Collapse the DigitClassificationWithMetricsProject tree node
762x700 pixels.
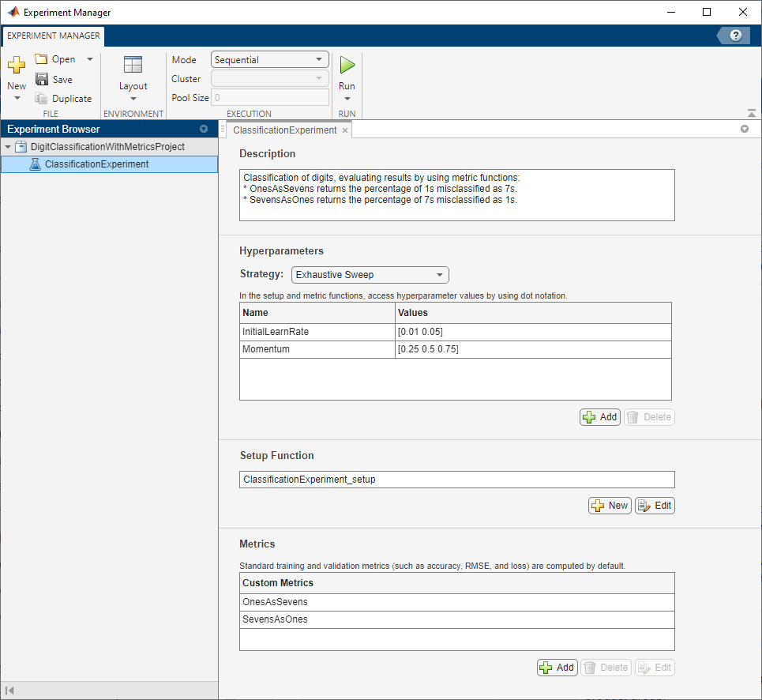[x=8, y=147]
